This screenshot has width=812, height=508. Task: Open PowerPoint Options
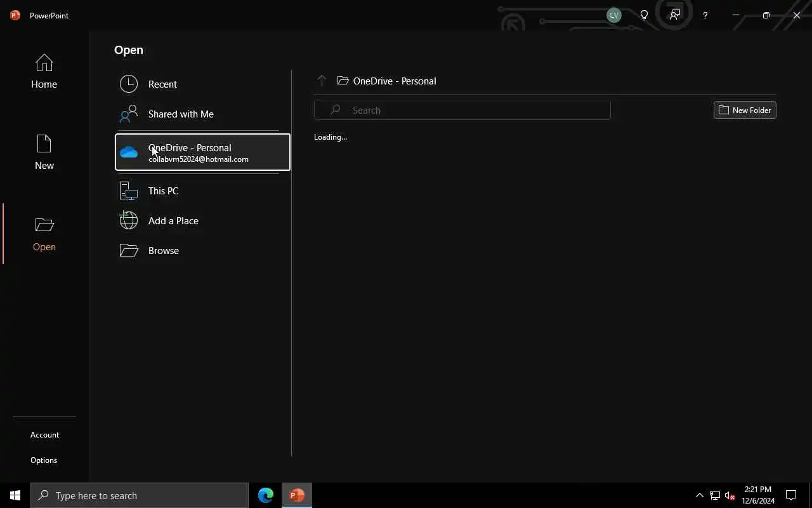point(44,460)
